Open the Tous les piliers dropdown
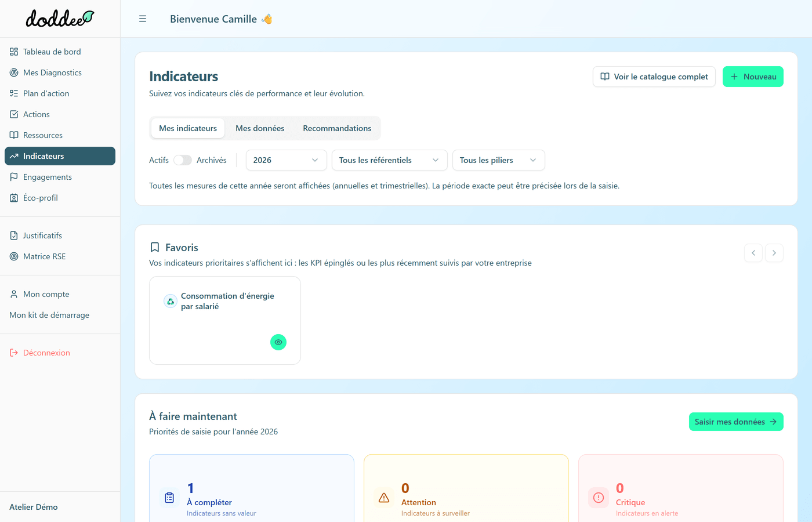This screenshot has height=522, width=812. pos(499,160)
